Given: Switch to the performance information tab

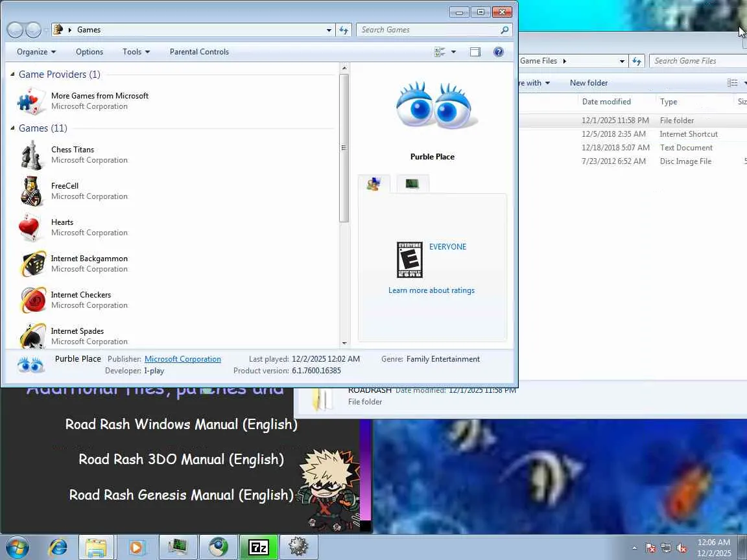Looking at the screenshot, I should coord(412,184).
